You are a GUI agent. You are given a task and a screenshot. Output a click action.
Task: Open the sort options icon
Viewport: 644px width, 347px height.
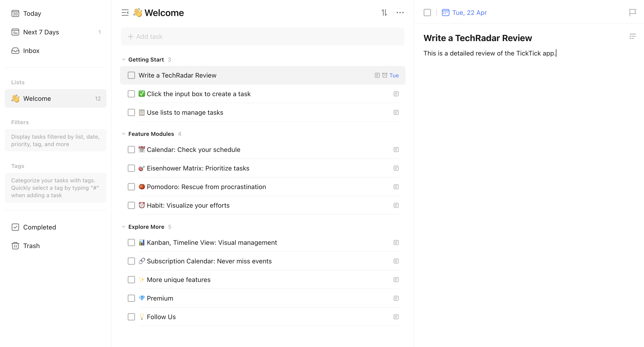click(x=384, y=13)
